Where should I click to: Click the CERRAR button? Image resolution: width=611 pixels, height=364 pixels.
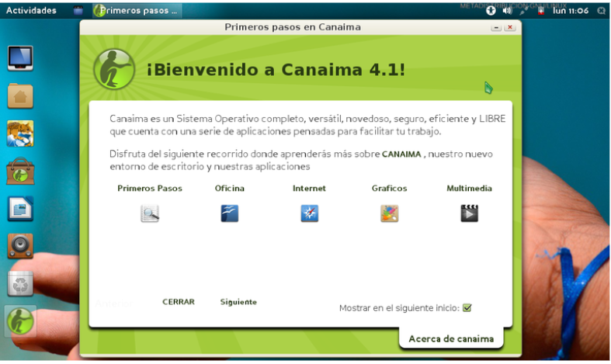coord(179,302)
